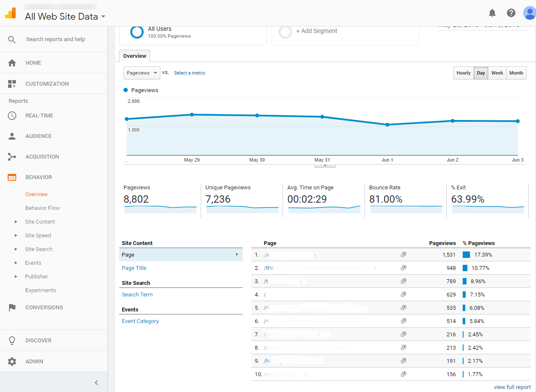Open the first page row in new window
The height and width of the screenshot is (392, 536).
click(x=403, y=254)
